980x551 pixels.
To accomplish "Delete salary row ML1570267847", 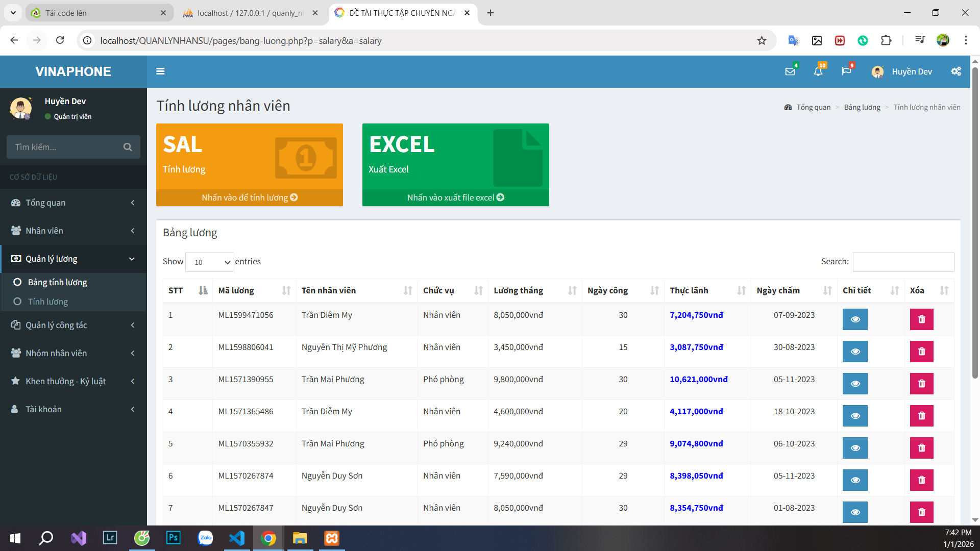I will [x=921, y=512].
